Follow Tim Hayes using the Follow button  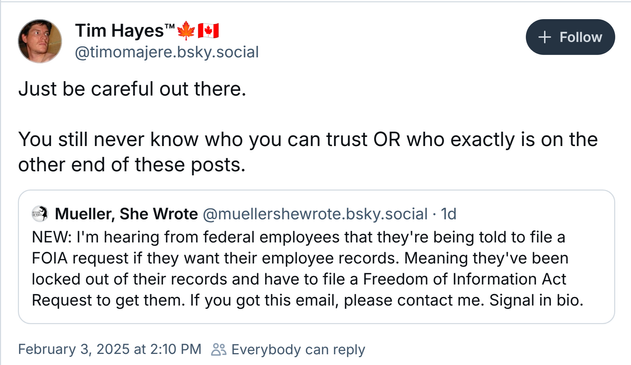[x=570, y=37]
